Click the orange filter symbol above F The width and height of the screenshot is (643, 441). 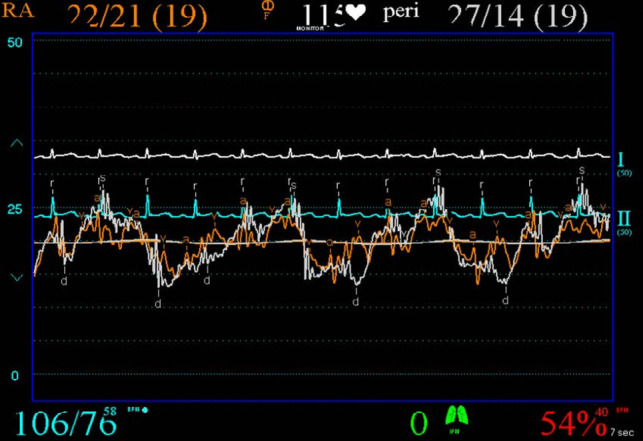coord(267,6)
